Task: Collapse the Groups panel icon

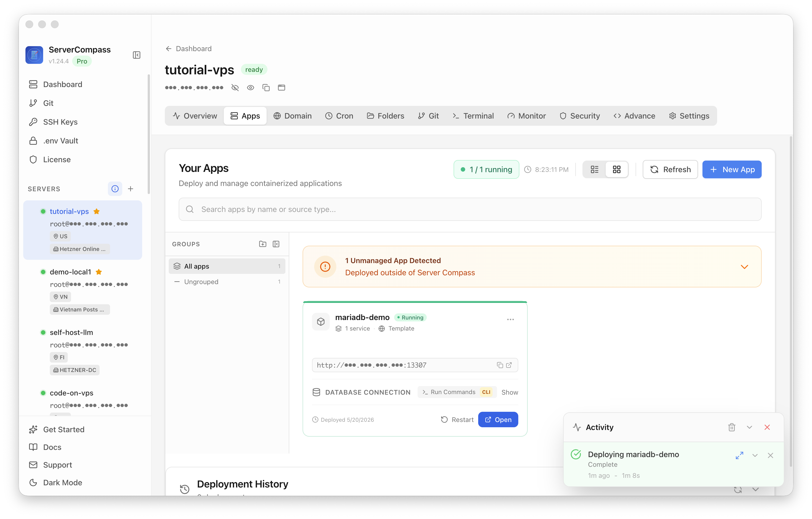Action: pos(276,244)
